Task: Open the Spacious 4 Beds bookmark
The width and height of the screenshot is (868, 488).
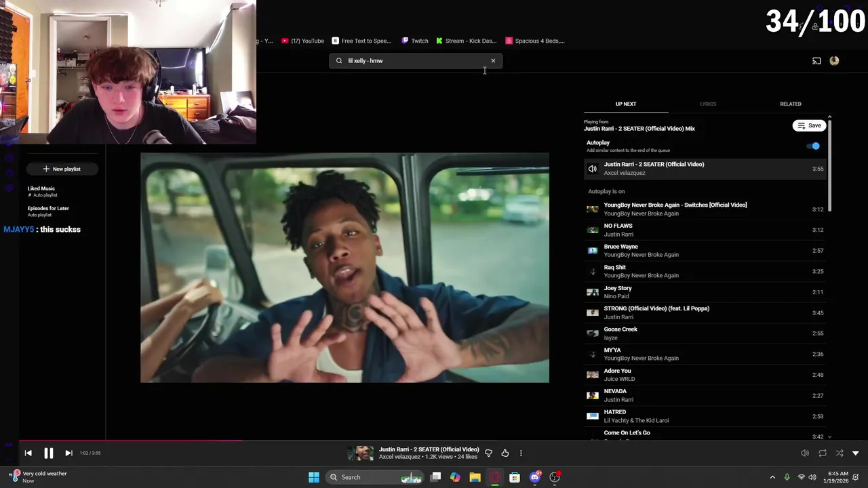Action: 535,41
